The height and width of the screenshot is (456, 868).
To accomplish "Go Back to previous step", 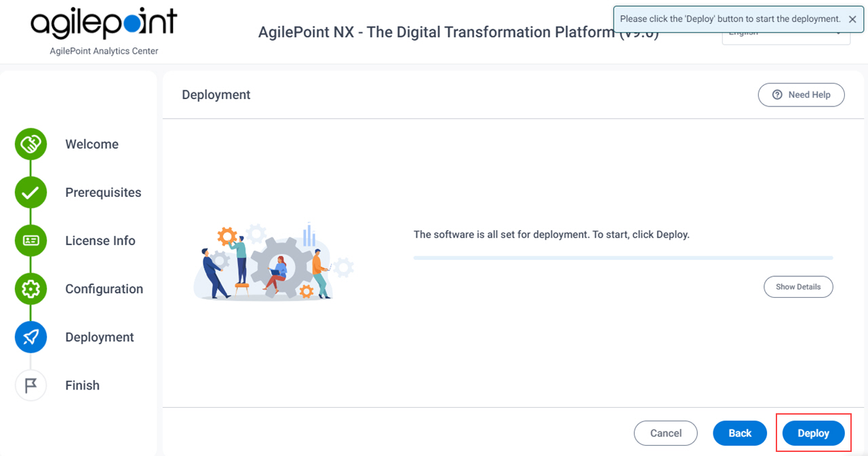I will coord(740,433).
